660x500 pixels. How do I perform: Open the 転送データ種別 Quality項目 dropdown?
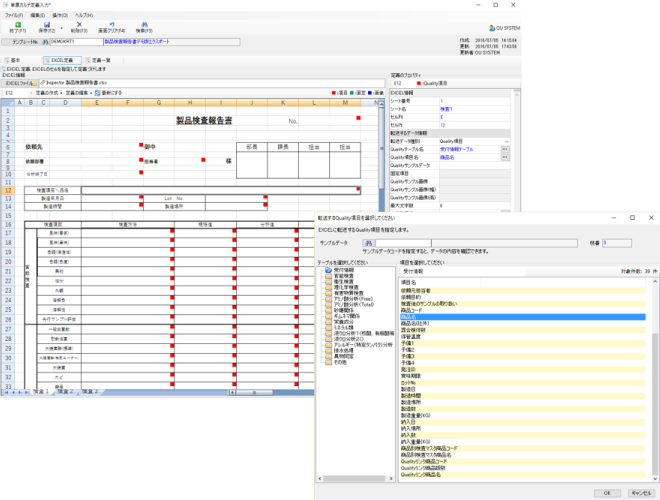pos(506,141)
